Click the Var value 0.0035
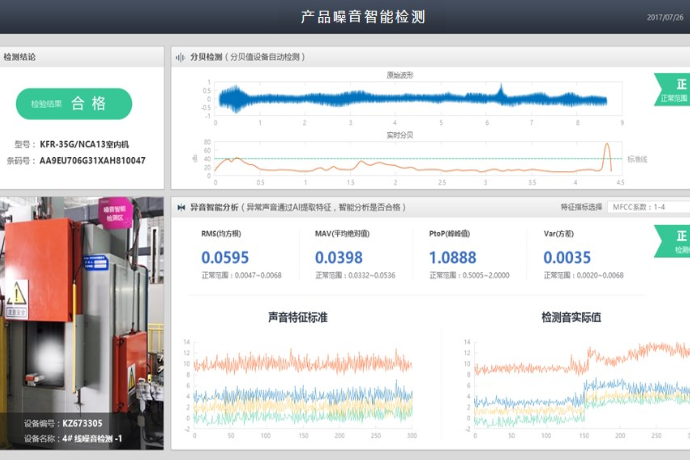The image size is (690, 460). point(567,258)
